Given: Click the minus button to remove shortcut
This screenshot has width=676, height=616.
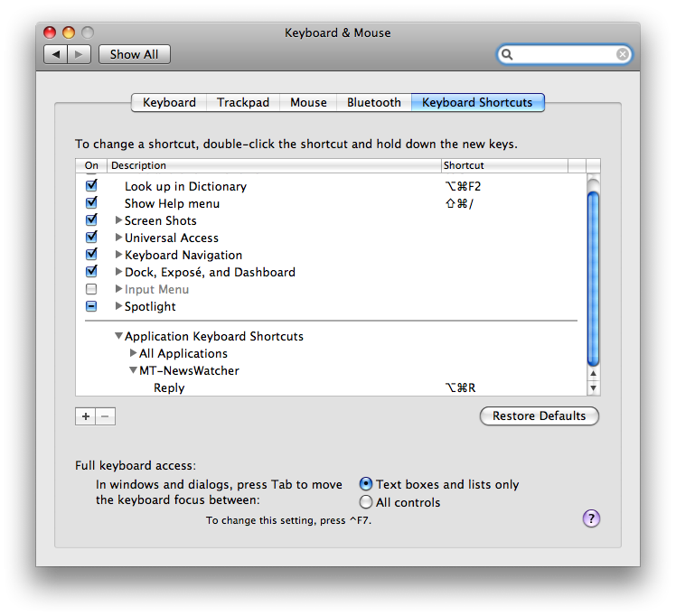Looking at the screenshot, I should point(105,416).
